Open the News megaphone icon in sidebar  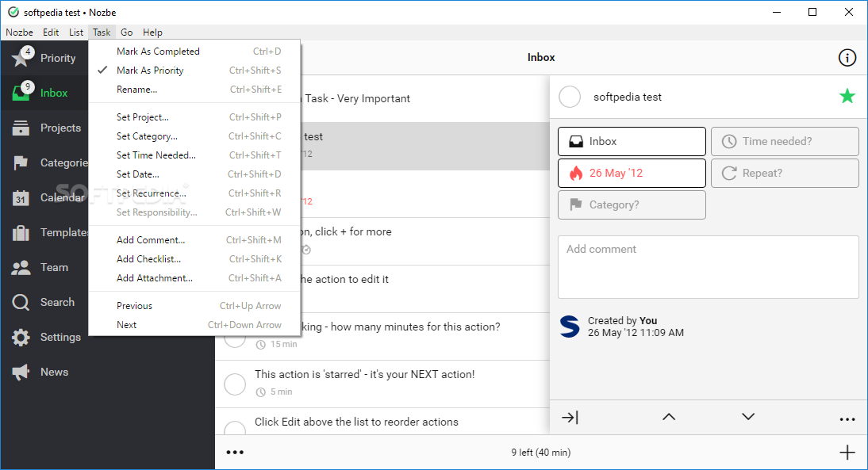pos(21,373)
